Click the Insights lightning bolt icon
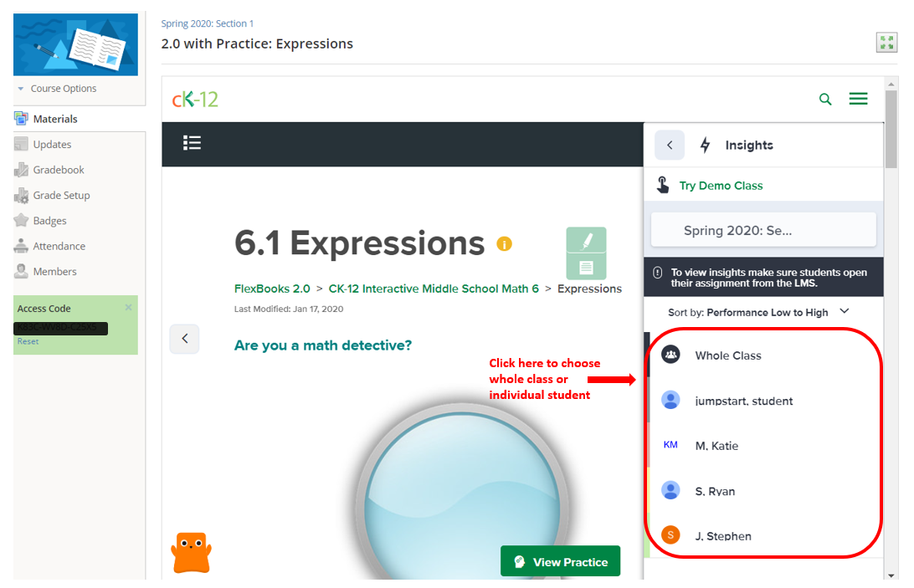This screenshot has height=588, width=914. pos(706,145)
